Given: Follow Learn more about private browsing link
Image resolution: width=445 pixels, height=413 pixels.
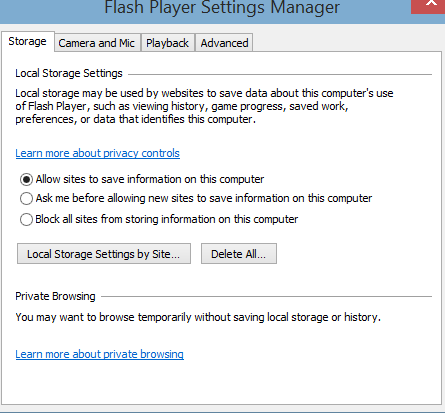Looking at the screenshot, I should point(99,354).
